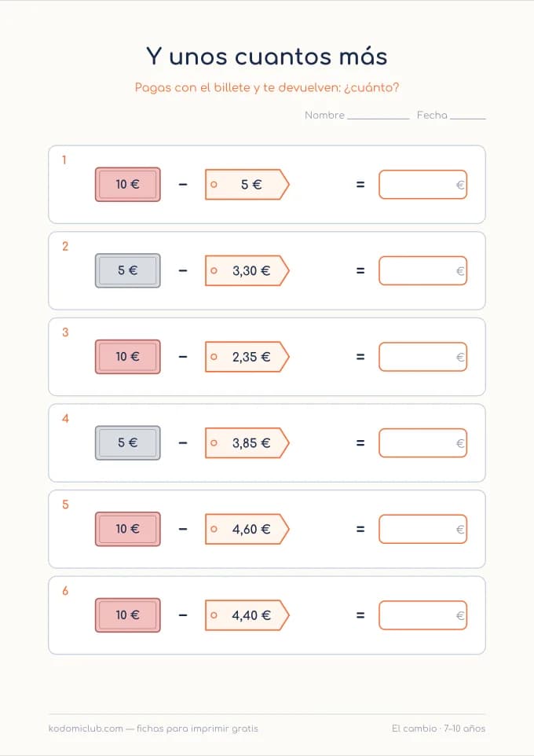Click the Nombre blank line
534x756 pixels.
(x=379, y=117)
